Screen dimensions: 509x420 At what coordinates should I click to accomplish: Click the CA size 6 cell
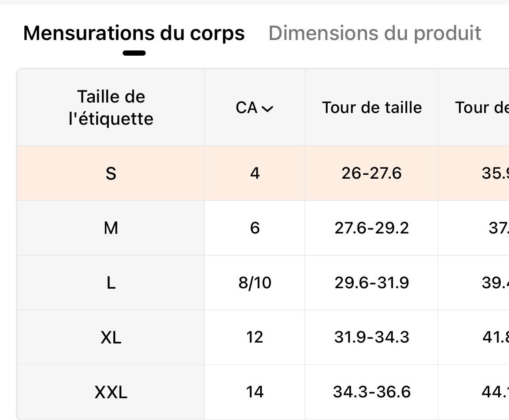[x=255, y=228]
